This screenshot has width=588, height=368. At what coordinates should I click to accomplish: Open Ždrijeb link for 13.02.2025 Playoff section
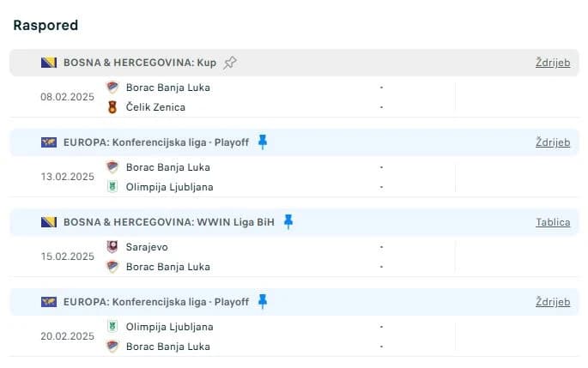(553, 142)
